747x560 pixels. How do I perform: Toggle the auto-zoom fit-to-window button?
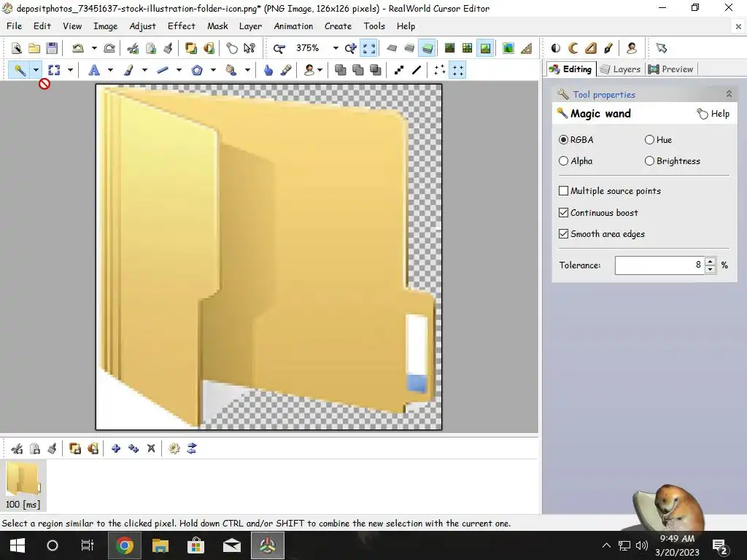click(x=368, y=48)
